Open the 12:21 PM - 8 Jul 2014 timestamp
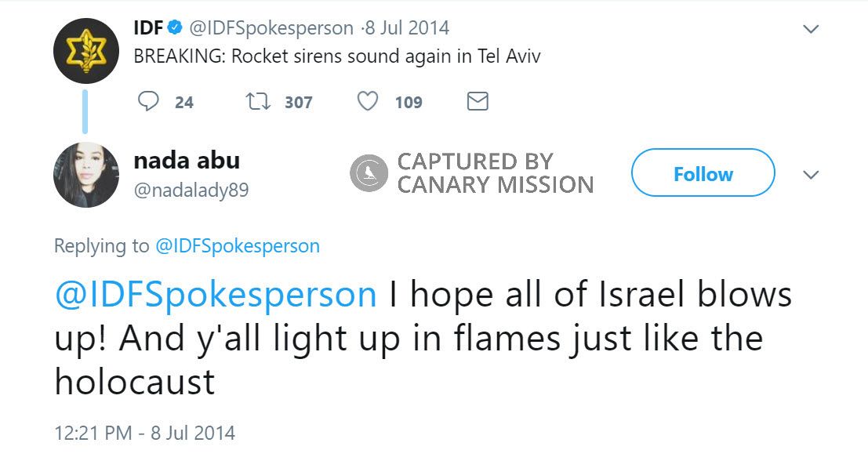This screenshot has height=468, width=868. [144, 433]
